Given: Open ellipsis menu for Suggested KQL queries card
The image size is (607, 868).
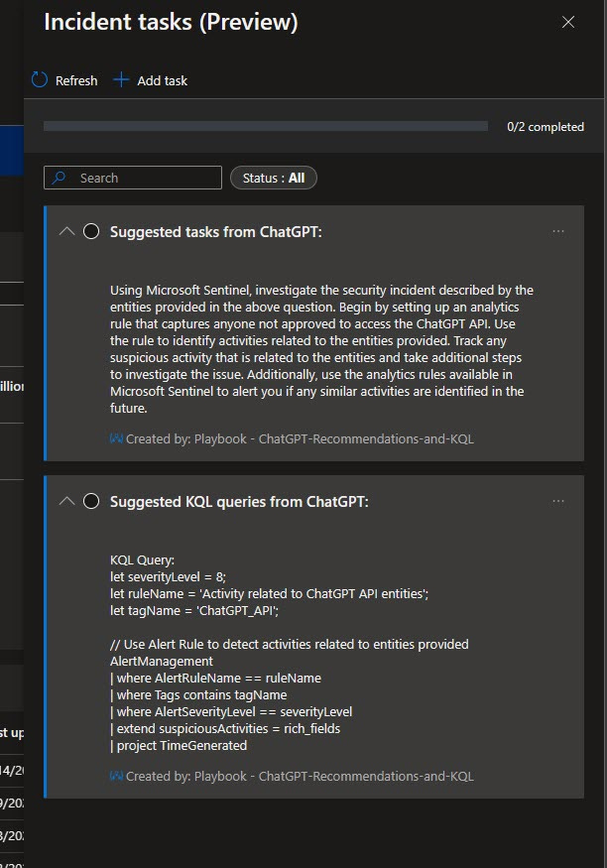Looking at the screenshot, I should [x=558, y=501].
